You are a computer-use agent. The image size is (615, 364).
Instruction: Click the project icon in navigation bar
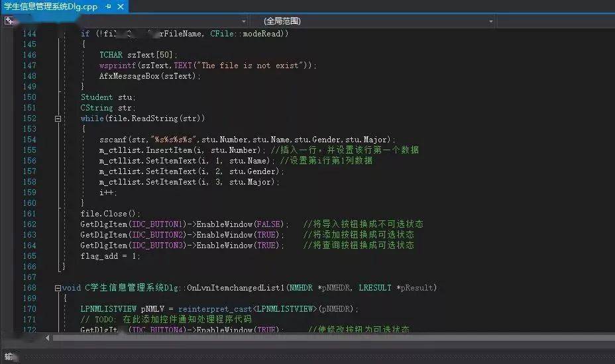pos(9,21)
